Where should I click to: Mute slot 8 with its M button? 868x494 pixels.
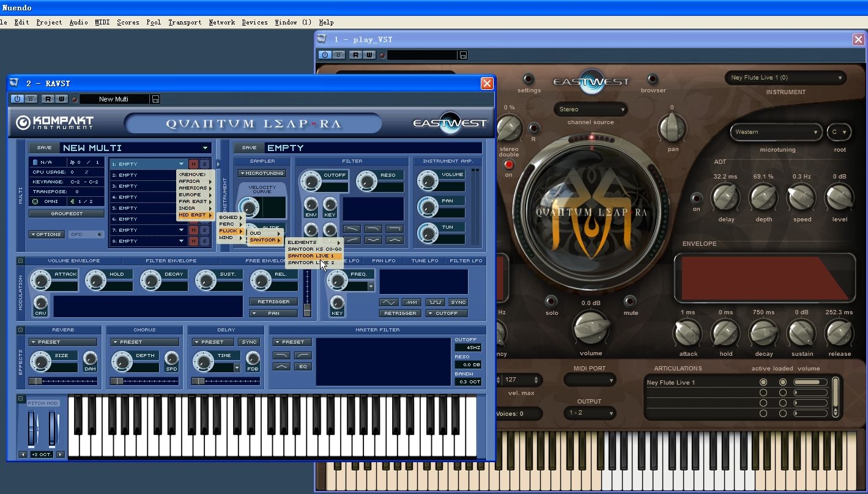[x=193, y=241]
